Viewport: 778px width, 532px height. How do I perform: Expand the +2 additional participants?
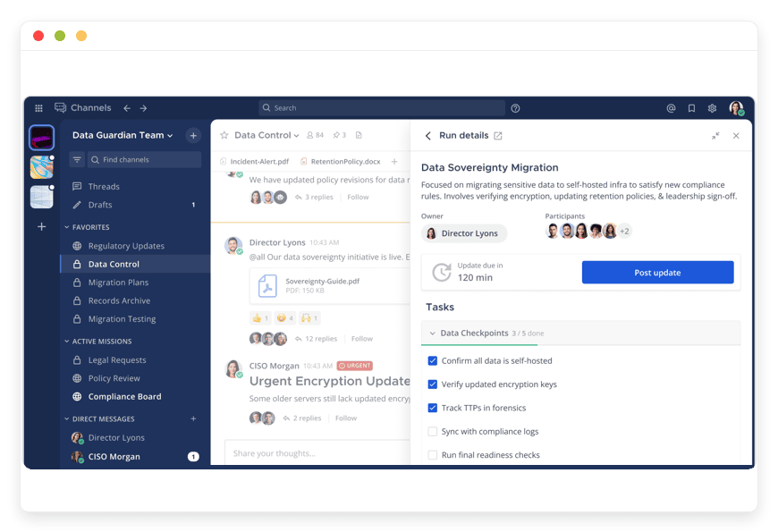[625, 232]
